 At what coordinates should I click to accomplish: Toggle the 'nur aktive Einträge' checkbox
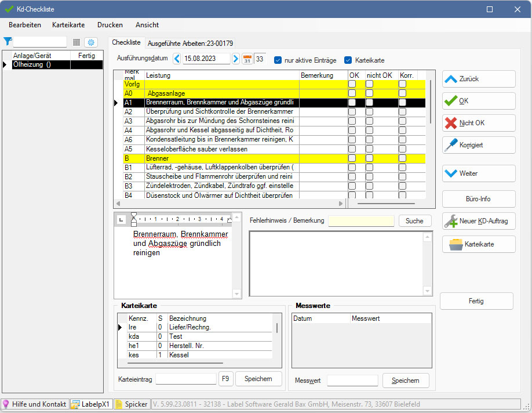click(x=278, y=60)
